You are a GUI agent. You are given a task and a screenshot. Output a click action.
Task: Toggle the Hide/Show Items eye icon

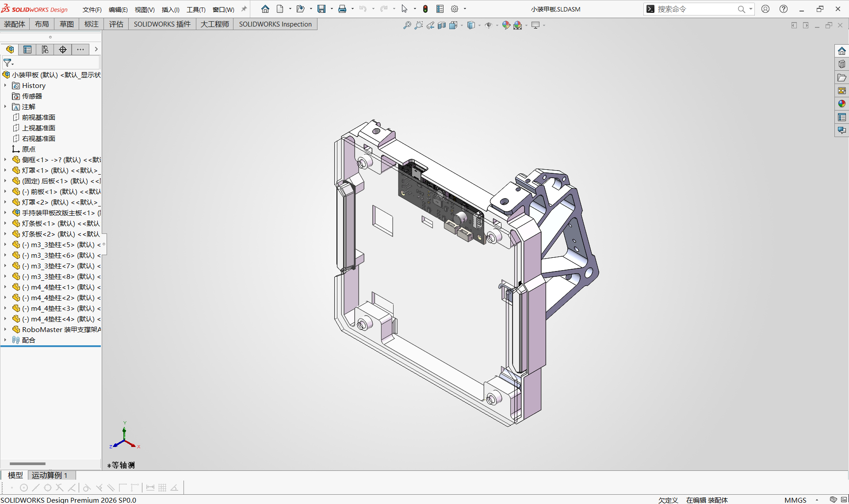pyautogui.click(x=488, y=25)
